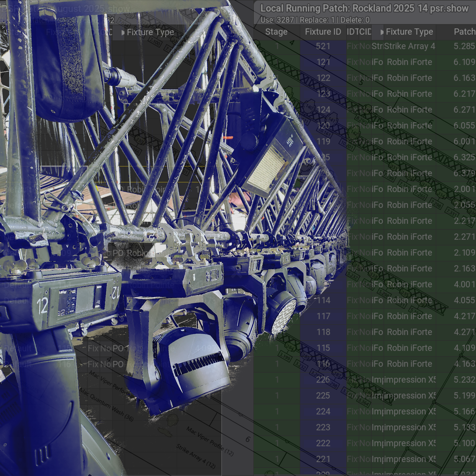Click patch address 6.271 cell

pos(464,110)
